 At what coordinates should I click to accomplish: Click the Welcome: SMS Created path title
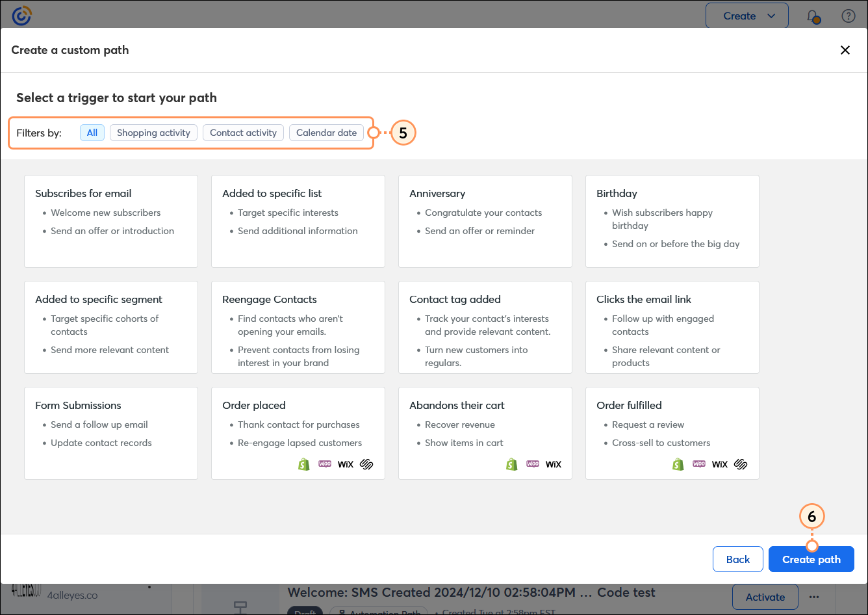click(471, 592)
